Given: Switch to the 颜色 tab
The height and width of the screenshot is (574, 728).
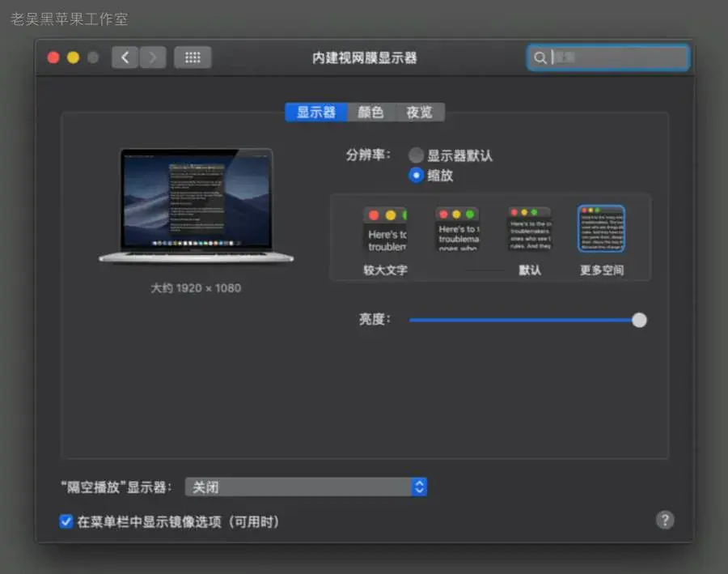Looking at the screenshot, I should tap(371, 112).
